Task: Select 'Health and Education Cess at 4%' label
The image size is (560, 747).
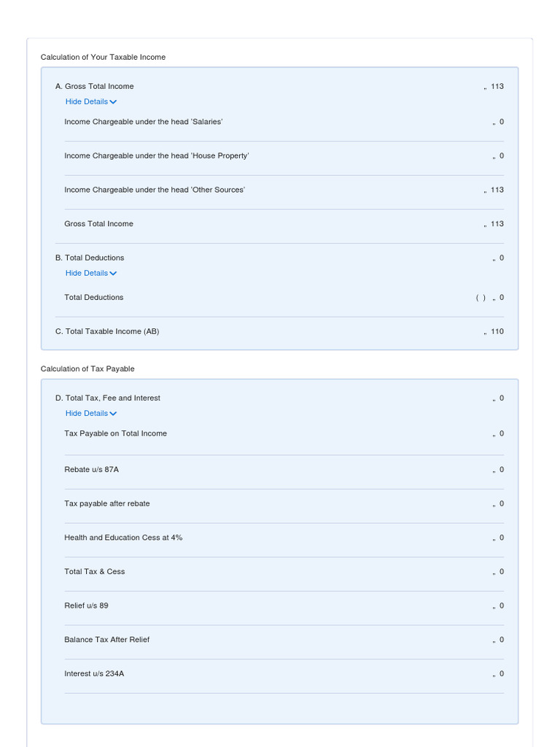Action: (123, 538)
